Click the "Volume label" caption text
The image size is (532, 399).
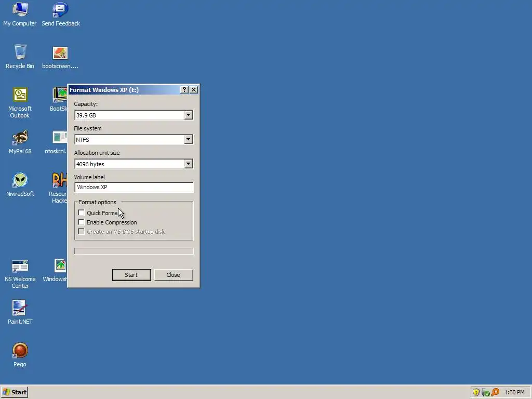point(89,177)
